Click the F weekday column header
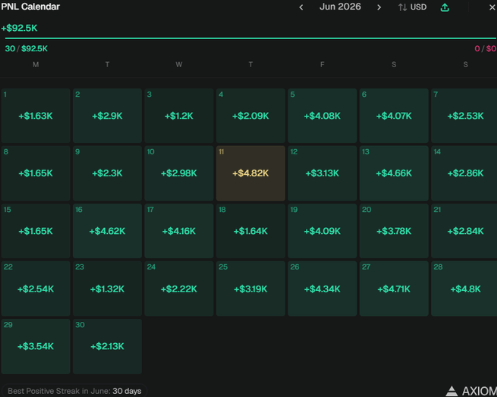This screenshot has height=397, width=497. coord(322,64)
